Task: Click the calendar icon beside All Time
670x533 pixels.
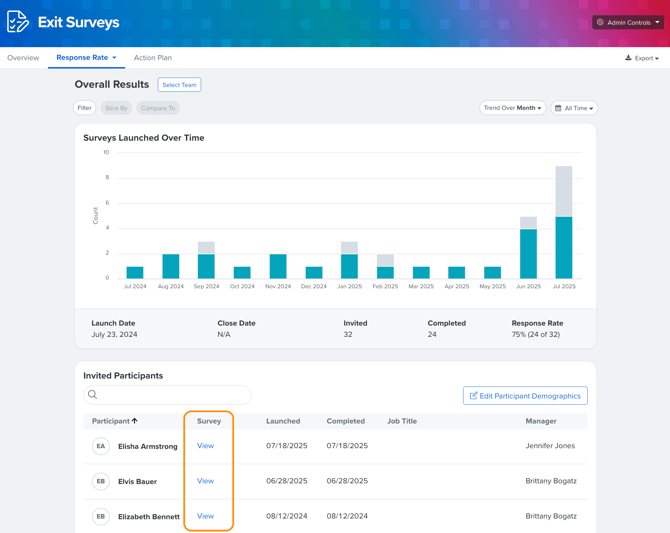Action: pos(558,108)
